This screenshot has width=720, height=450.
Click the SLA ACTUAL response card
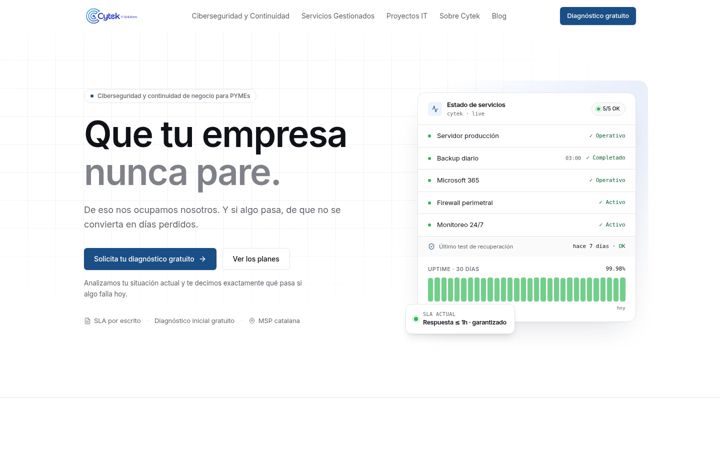[460, 319]
